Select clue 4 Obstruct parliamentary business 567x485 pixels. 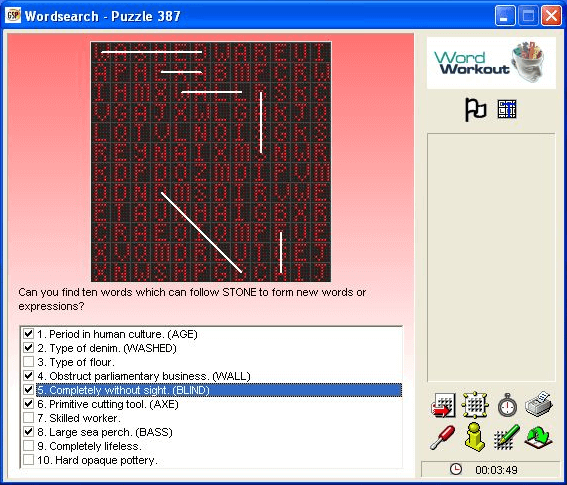[144, 376]
